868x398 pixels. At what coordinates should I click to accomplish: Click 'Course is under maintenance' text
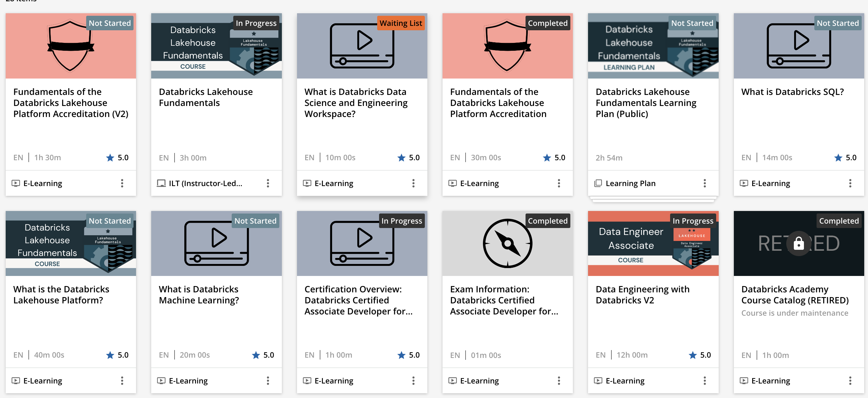tap(795, 313)
